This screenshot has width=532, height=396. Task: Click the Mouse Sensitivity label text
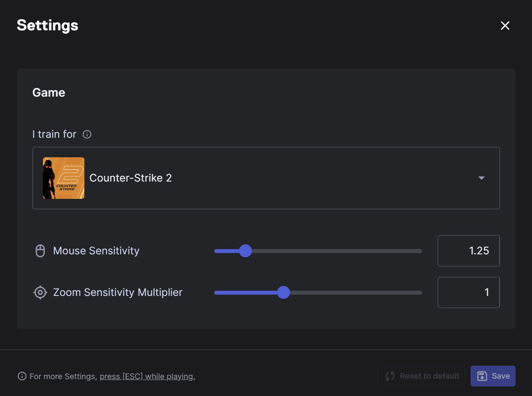(x=96, y=251)
